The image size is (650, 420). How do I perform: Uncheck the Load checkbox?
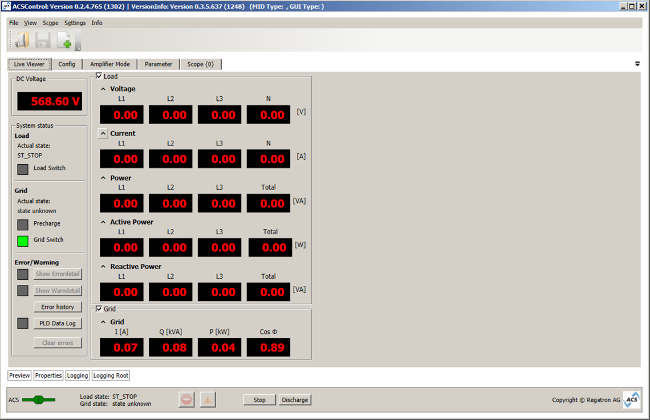click(98, 76)
